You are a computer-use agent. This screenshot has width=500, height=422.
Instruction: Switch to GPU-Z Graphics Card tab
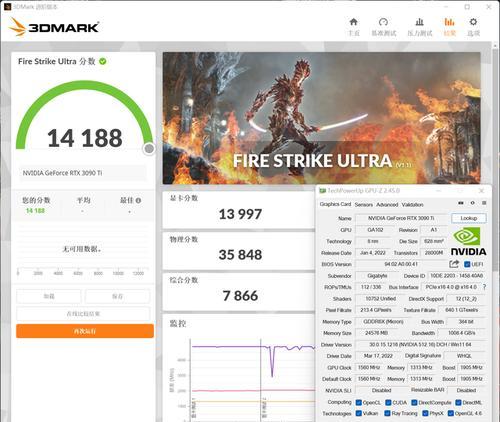(335, 204)
